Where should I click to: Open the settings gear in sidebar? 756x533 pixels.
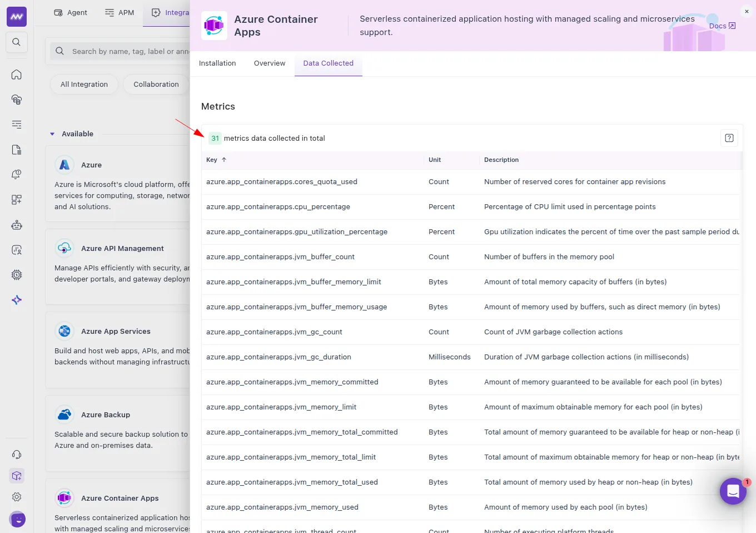[17, 497]
